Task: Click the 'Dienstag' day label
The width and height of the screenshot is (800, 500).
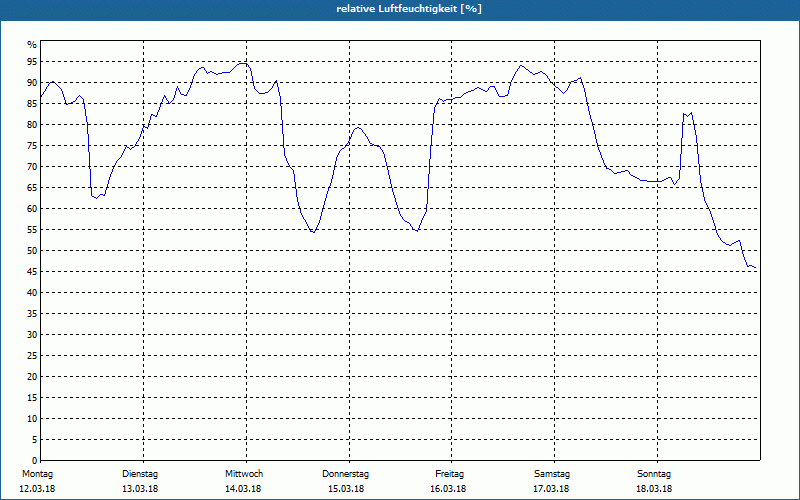Action: [140, 474]
